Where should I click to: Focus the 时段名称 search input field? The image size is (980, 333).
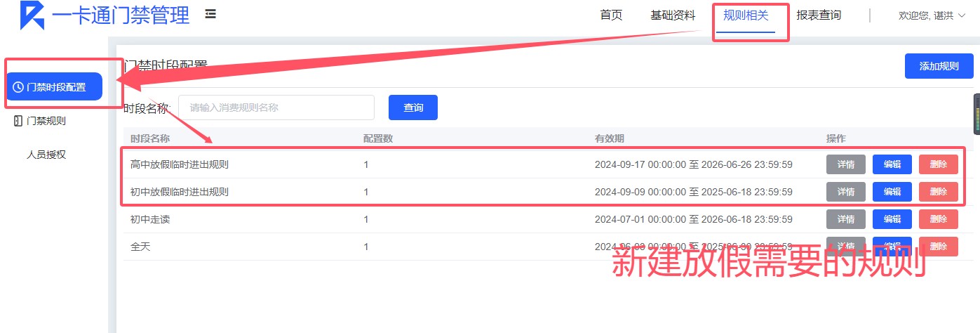coord(276,107)
